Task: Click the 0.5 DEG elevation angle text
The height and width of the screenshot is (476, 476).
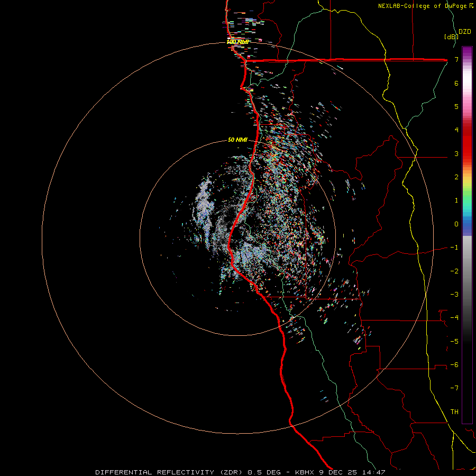Action: (x=263, y=472)
